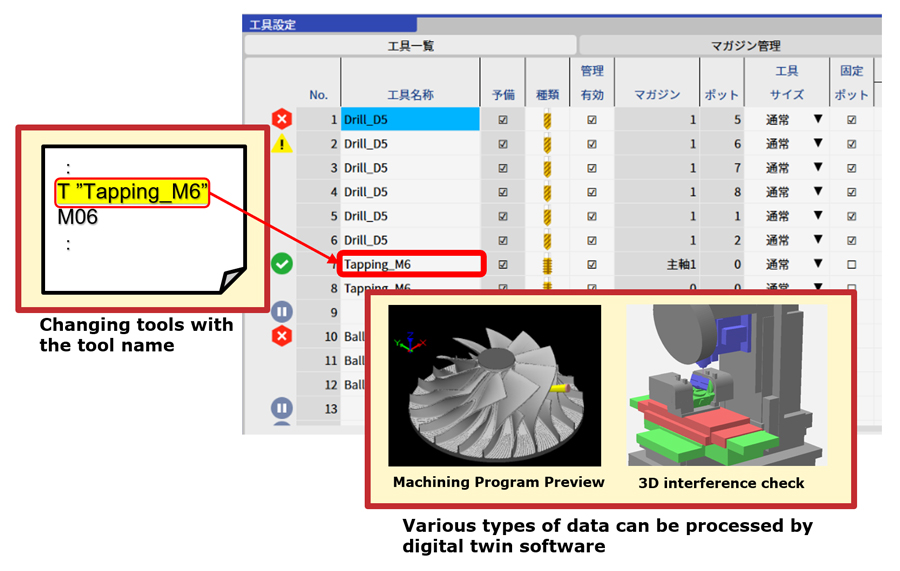The height and width of the screenshot is (571, 900).
Task: Click the red error icon beside row 1
Action: pos(282,120)
